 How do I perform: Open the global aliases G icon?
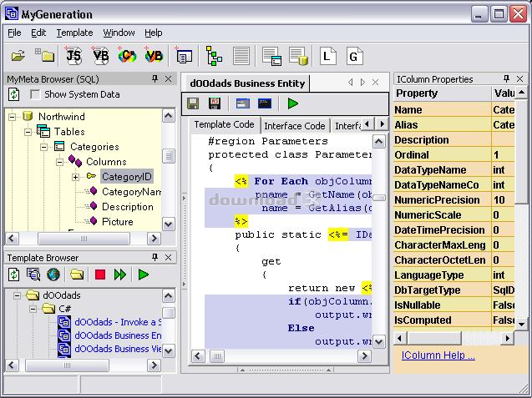click(x=354, y=56)
